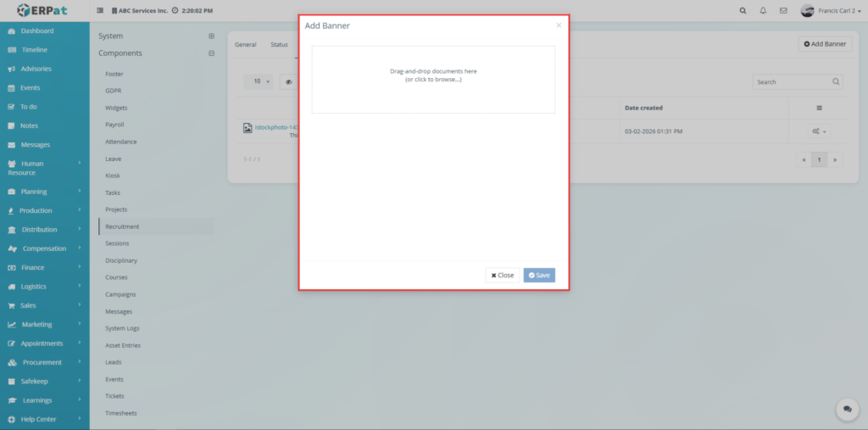The image size is (868, 430).
Task: Expand the Sales menu
Action: point(44,305)
